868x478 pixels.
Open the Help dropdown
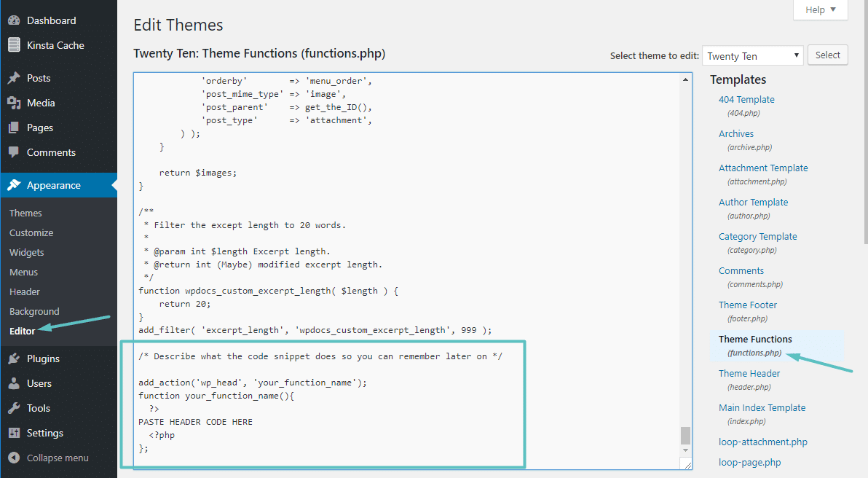click(820, 9)
